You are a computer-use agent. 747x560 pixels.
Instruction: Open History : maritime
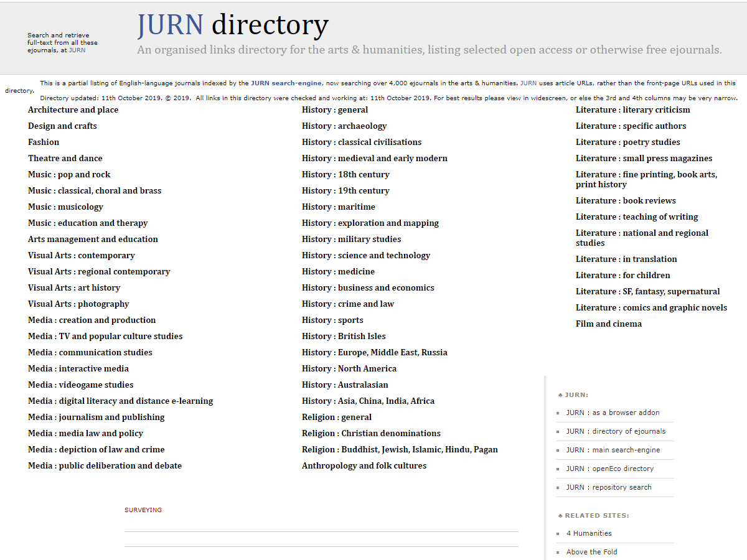tap(338, 207)
